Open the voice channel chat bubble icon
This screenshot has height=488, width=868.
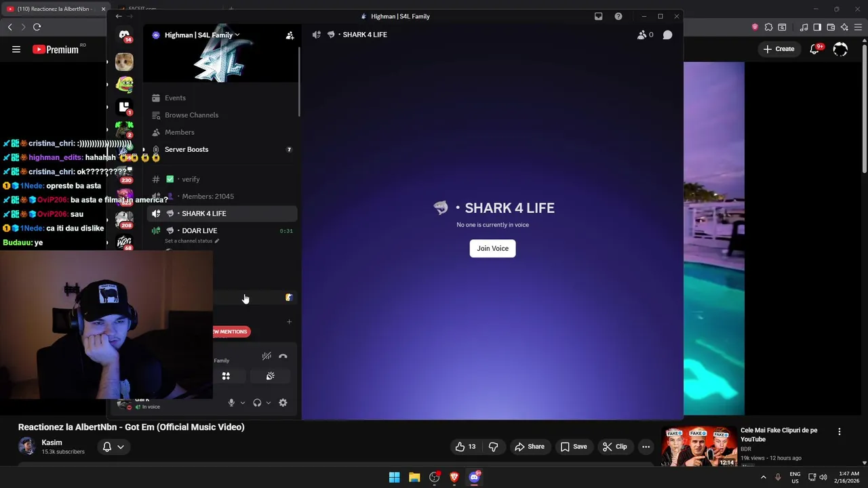(x=667, y=35)
